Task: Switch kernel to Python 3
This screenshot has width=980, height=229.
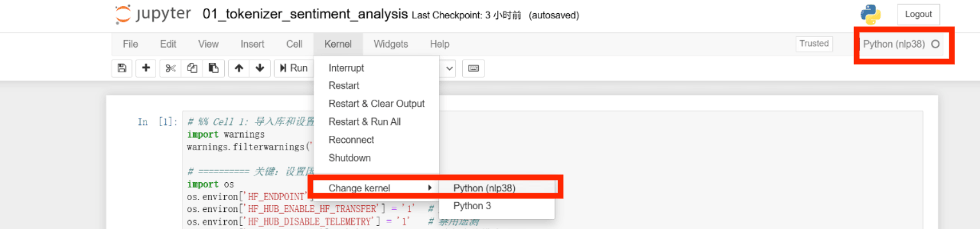Action: pos(496,206)
